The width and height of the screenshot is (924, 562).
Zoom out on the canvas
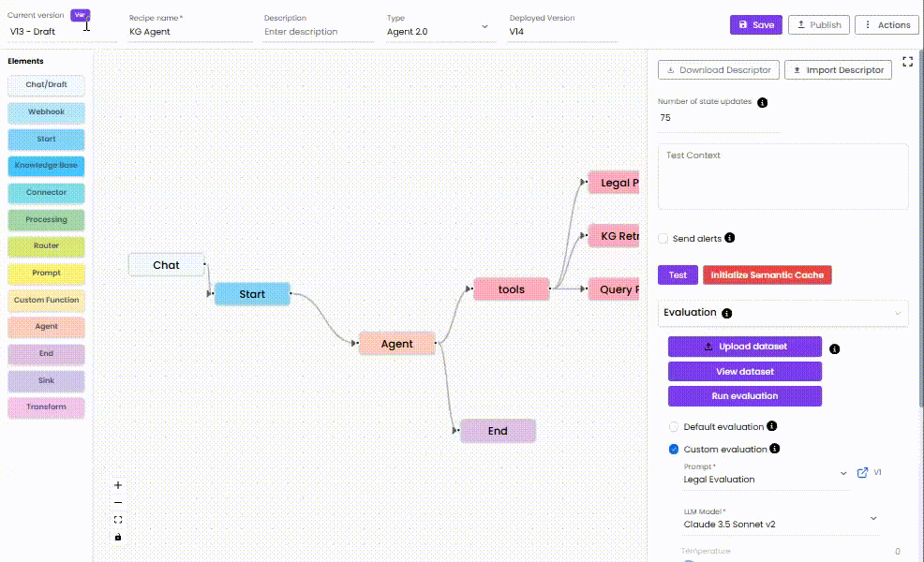117,502
